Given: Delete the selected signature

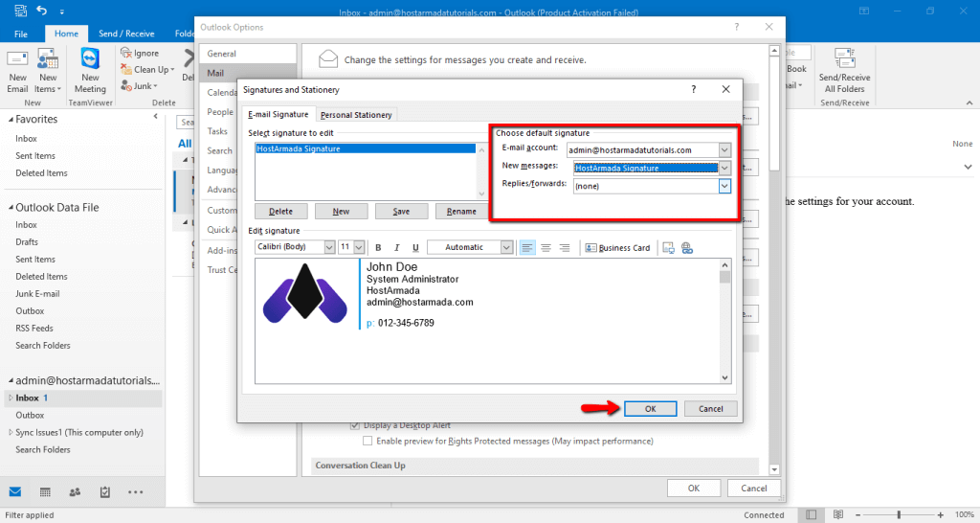Looking at the screenshot, I should tap(280, 212).
